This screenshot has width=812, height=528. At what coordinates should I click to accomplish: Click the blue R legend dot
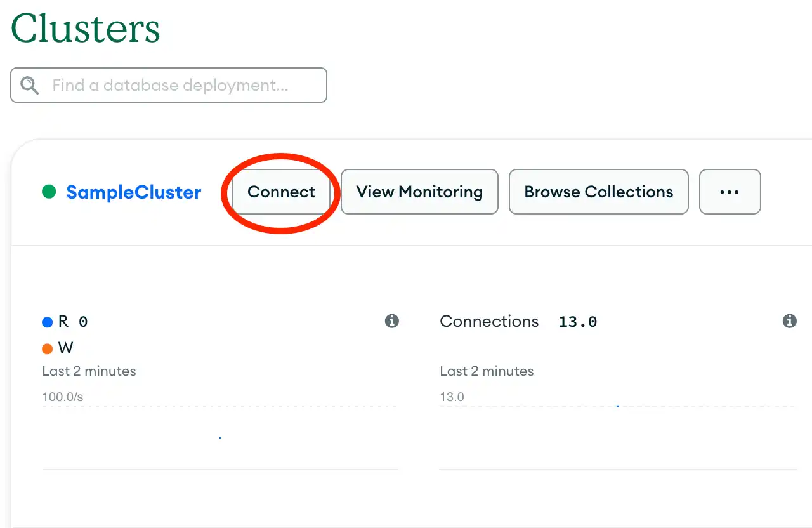coord(48,321)
